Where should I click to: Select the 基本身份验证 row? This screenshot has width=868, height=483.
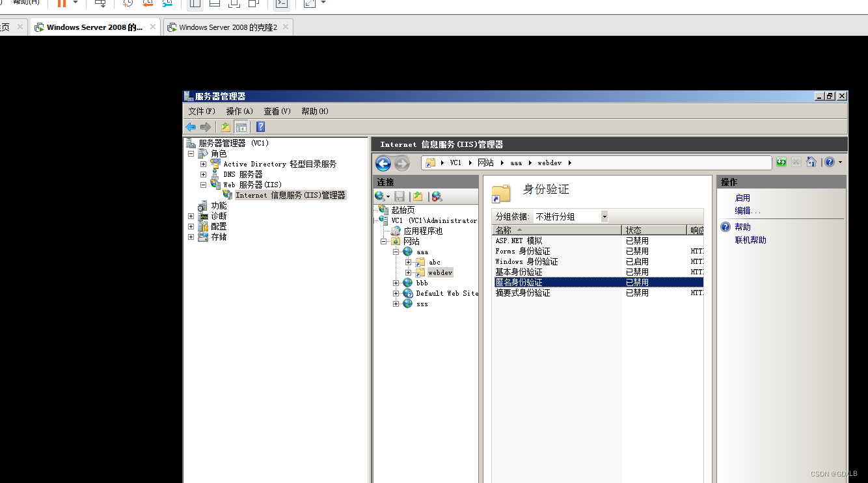[597, 272]
